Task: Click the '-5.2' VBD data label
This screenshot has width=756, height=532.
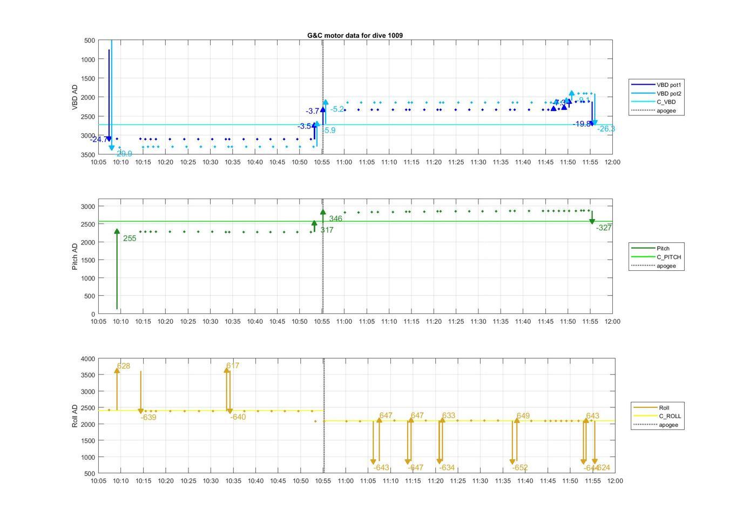Action: [337, 109]
